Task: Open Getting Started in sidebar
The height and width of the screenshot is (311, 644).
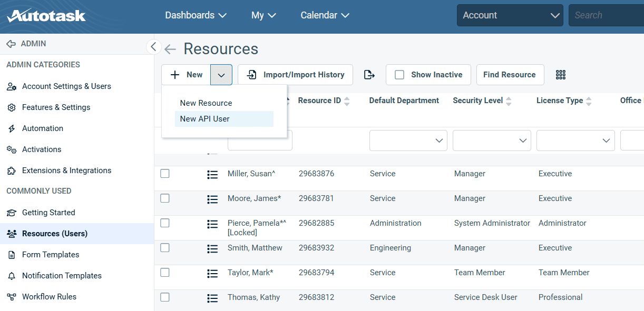Action: [77, 213]
